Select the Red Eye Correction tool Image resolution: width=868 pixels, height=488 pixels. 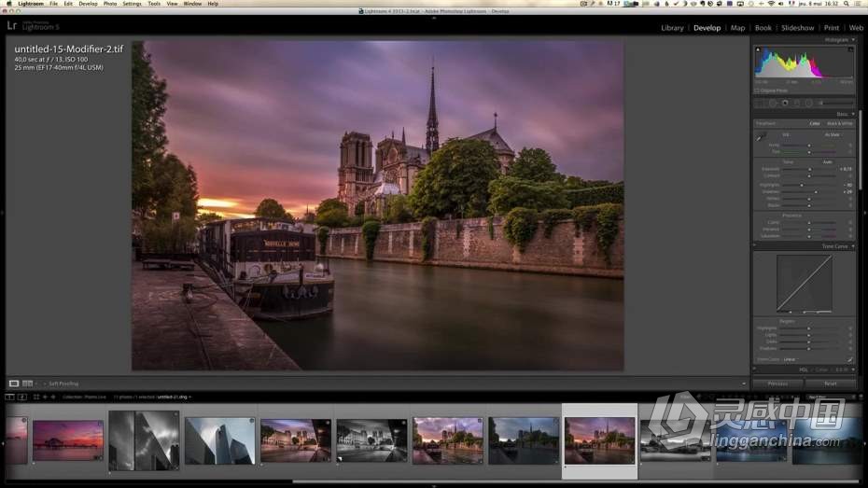pyautogui.click(x=785, y=103)
